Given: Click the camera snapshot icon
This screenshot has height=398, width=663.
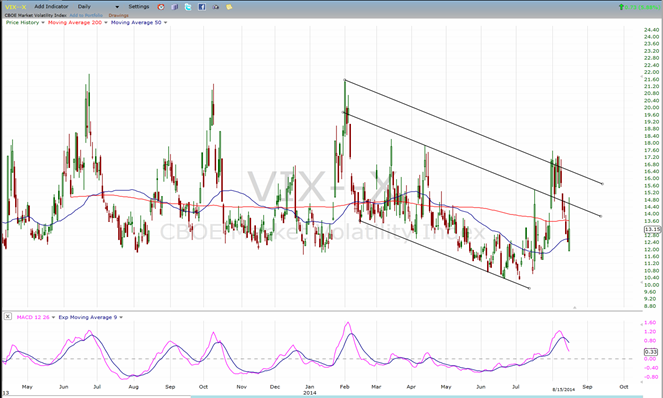Looking at the screenshot, I should click(216, 7).
